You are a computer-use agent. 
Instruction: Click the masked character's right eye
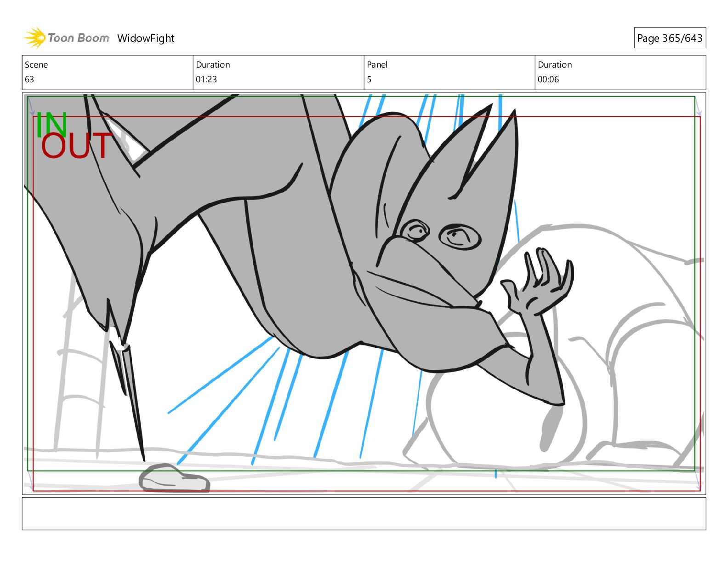click(x=460, y=236)
